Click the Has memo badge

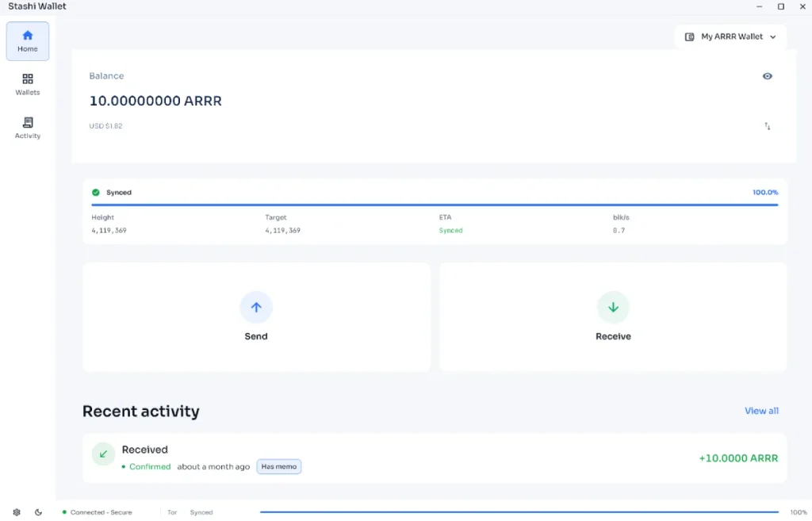pyautogui.click(x=278, y=466)
